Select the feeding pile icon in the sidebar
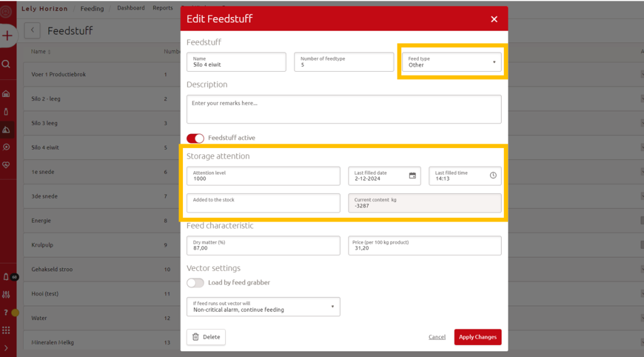 point(6,130)
